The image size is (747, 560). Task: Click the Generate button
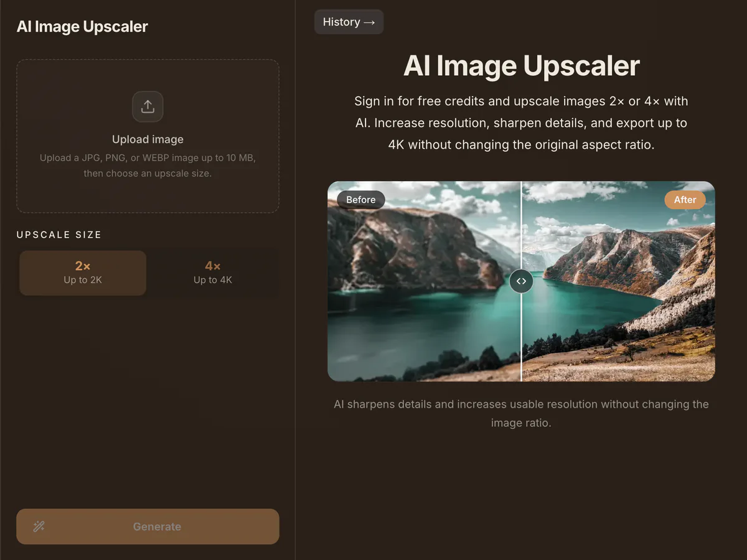point(148,526)
